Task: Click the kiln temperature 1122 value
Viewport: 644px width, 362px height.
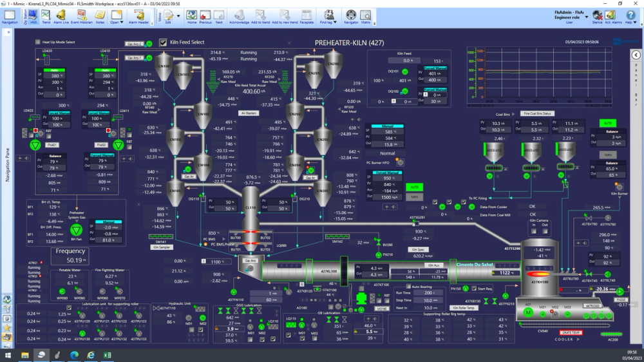Action: 507,273
